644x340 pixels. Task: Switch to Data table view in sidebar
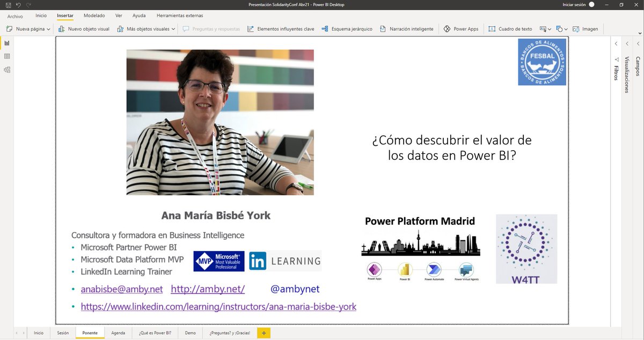coord(7,56)
